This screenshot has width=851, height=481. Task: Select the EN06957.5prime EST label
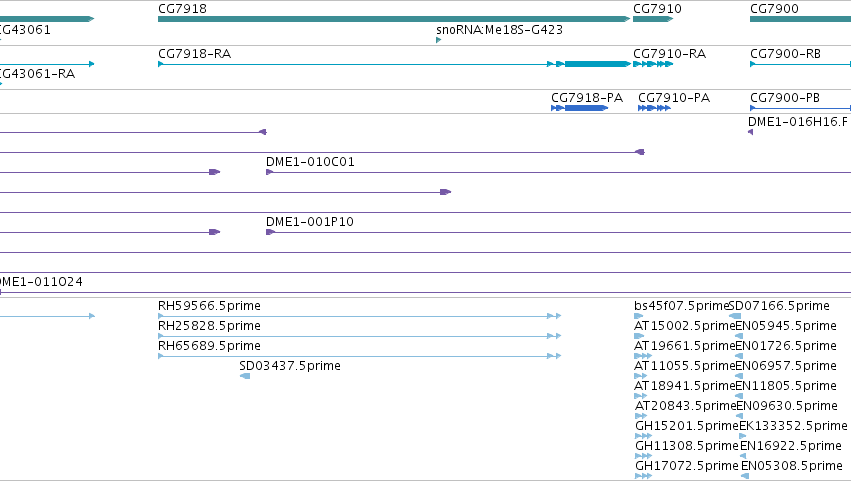click(x=786, y=366)
